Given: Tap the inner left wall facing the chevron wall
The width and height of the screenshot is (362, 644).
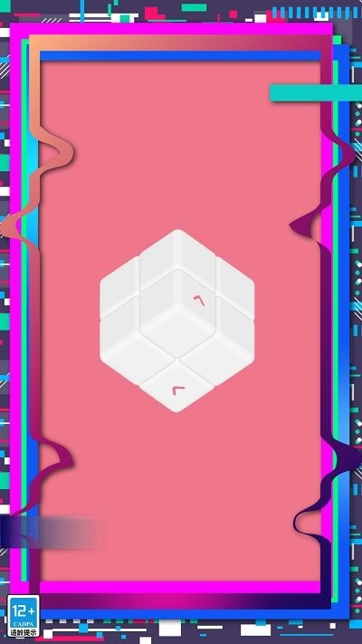Looking at the screenshot, I should click(158, 300).
